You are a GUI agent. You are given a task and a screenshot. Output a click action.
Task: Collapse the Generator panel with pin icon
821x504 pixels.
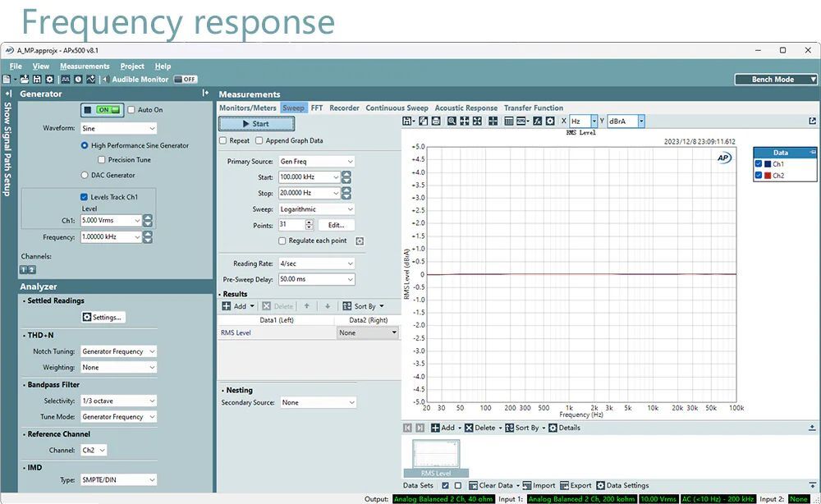[205, 93]
